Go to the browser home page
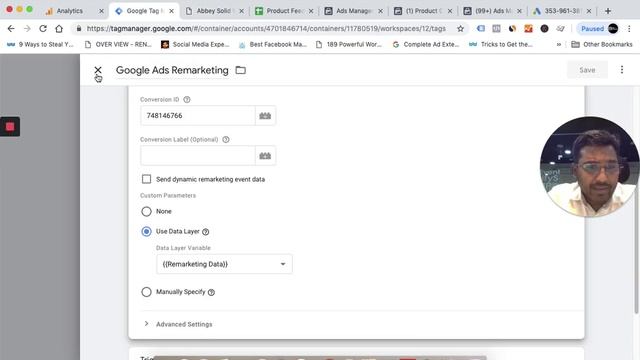Viewport: 640px width, 360px height. (59, 29)
